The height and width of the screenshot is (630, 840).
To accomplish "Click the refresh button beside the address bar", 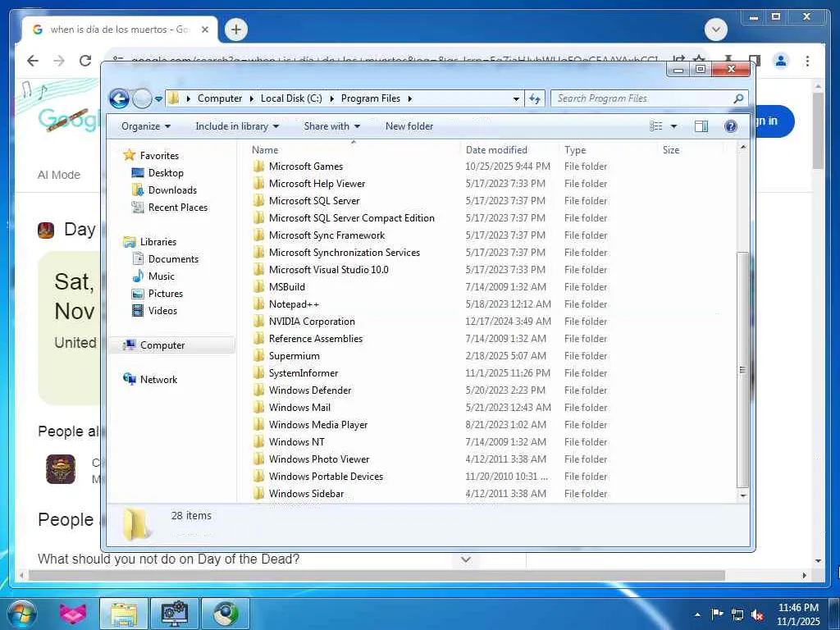I will (535, 98).
